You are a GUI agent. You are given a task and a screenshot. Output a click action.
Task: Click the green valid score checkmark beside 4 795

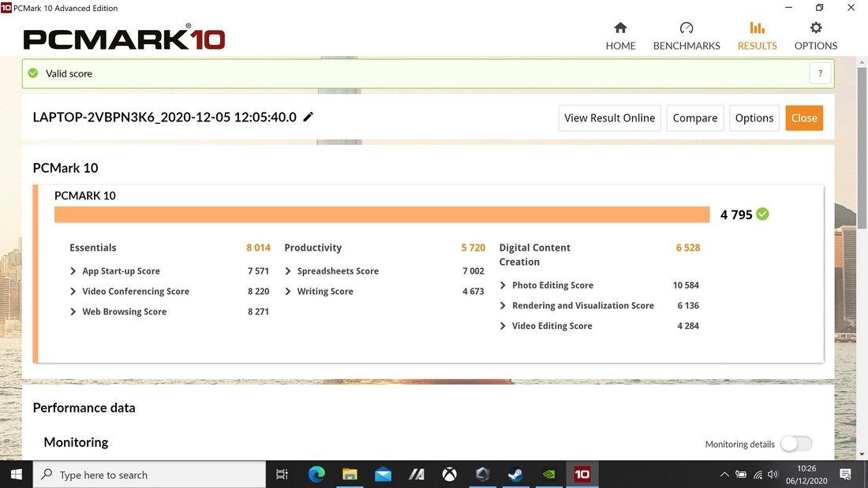tap(762, 214)
